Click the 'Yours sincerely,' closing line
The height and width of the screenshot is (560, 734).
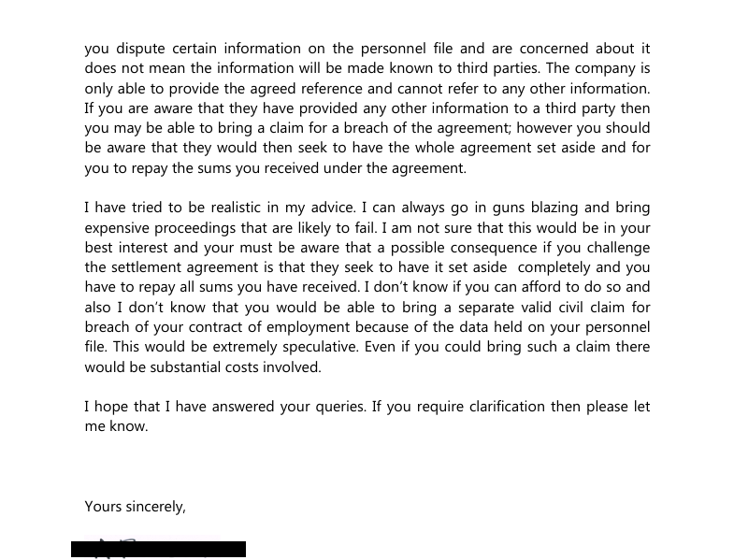coord(136,507)
